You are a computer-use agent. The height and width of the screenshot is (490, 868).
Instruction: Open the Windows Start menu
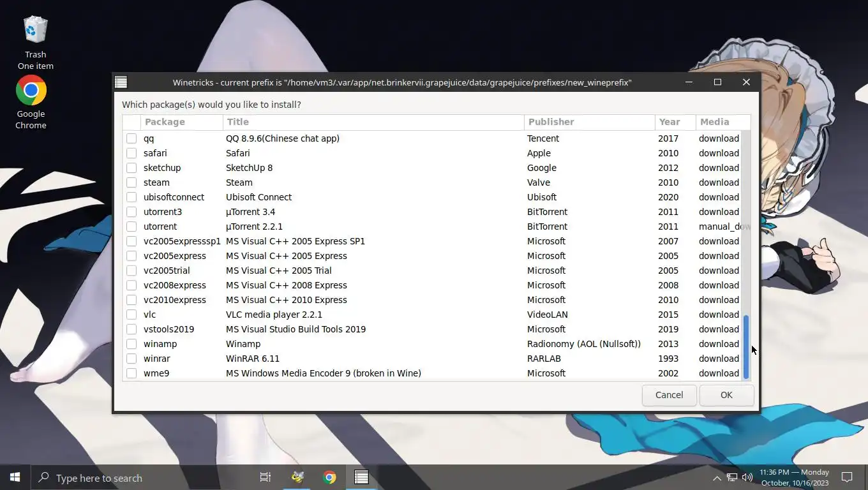click(x=15, y=477)
